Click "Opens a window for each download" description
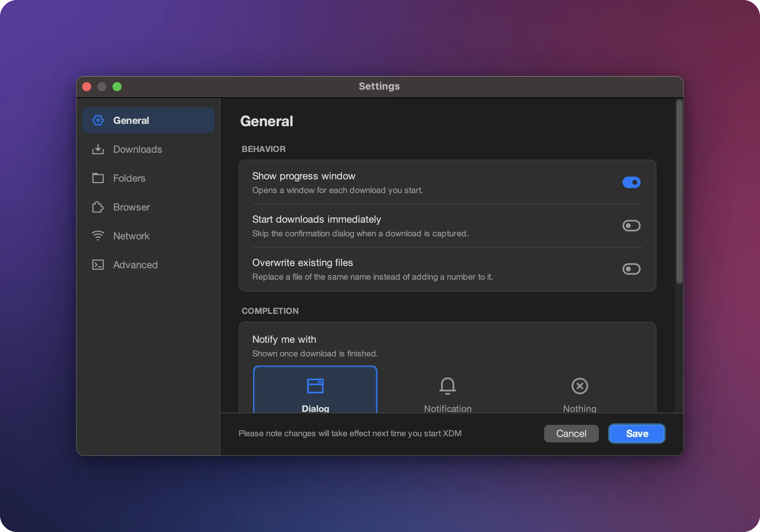Screen dimensions: 760x532 point(337,190)
